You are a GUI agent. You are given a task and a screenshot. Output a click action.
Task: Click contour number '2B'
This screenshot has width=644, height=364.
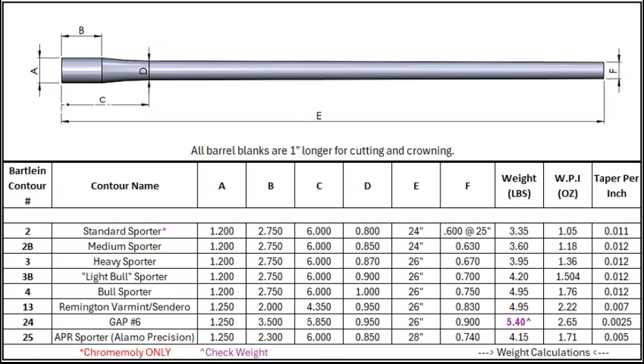tap(28, 247)
